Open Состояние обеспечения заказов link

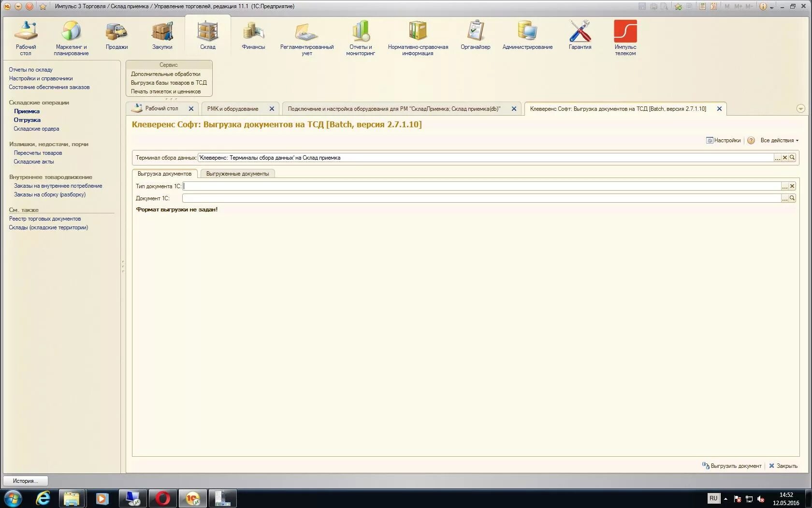tap(49, 87)
